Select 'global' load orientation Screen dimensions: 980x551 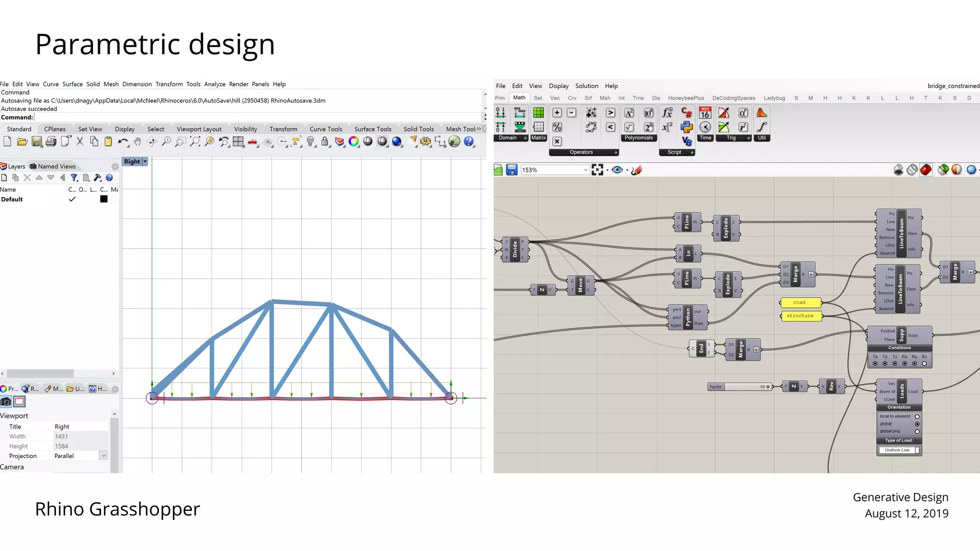point(917,424)
